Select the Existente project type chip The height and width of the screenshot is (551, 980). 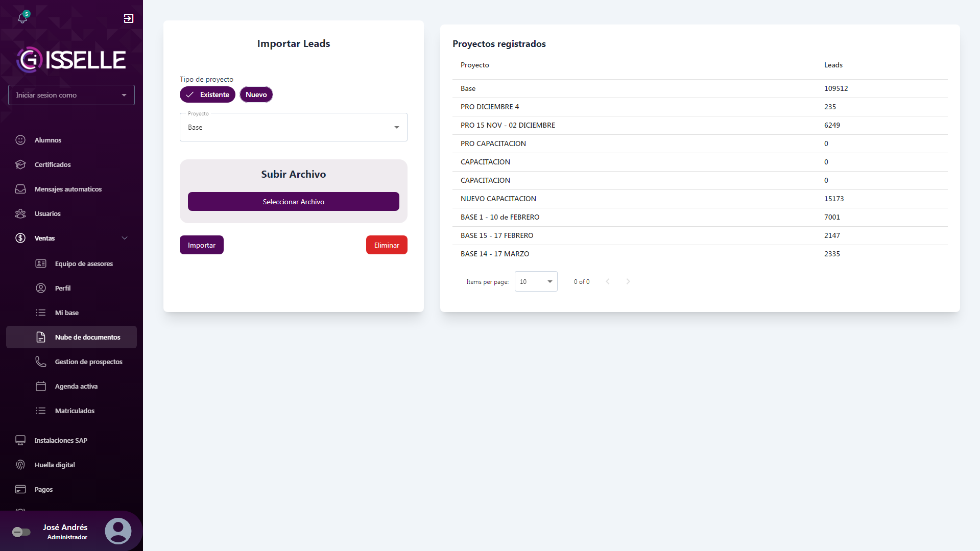(x=207, y=94)
